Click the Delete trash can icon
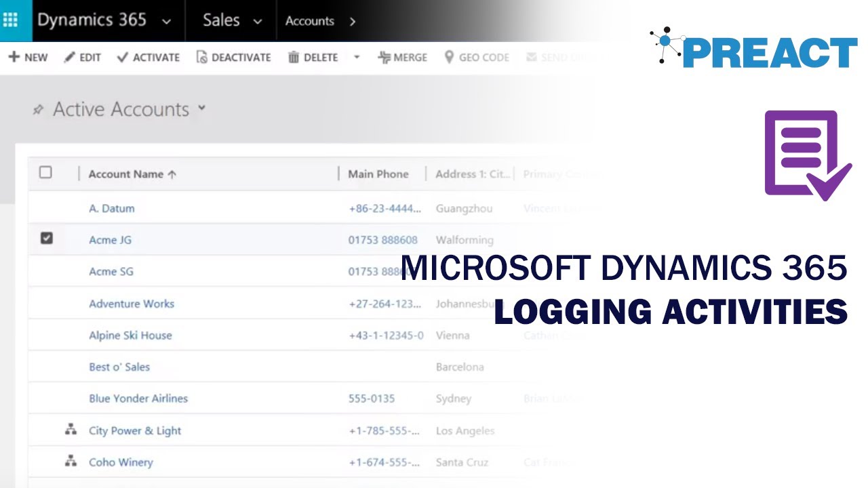The width and height of the screenshot is (868, 488). 294,58
